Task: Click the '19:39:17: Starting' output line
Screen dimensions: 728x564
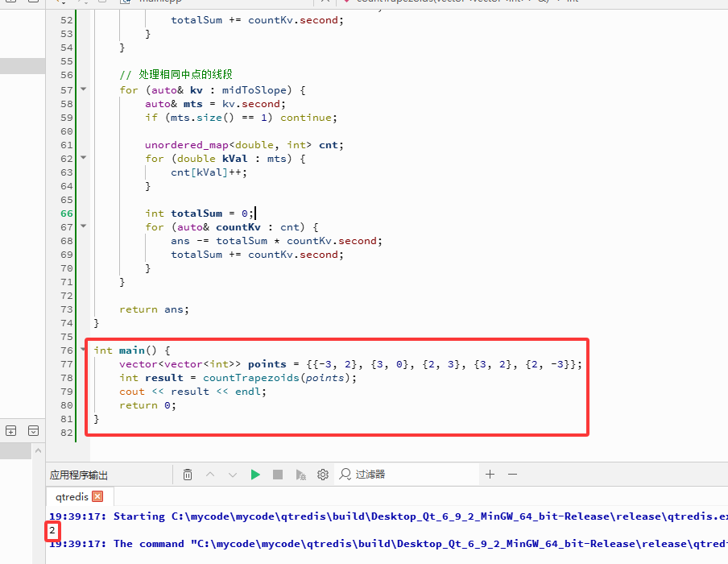Action: pos(388,516)
